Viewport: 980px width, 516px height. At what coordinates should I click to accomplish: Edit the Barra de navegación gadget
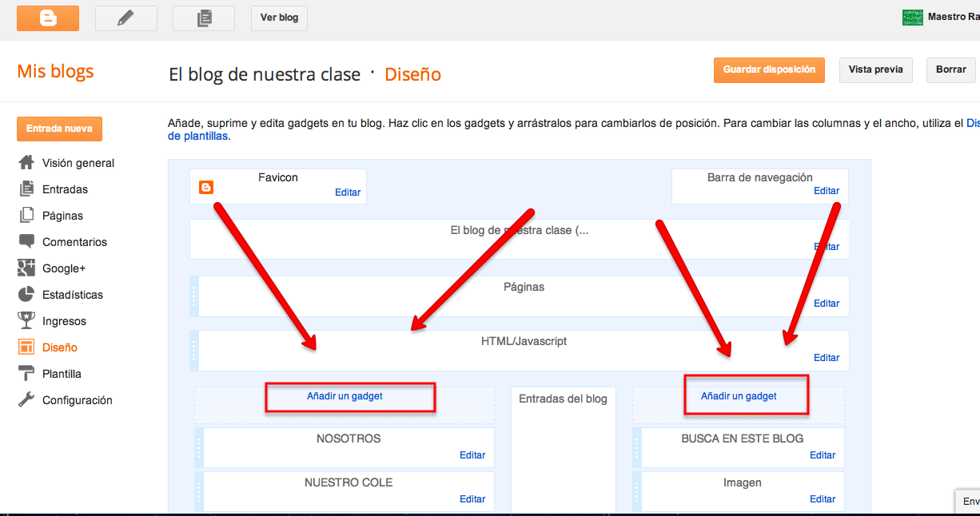click(x=827, y=190)
